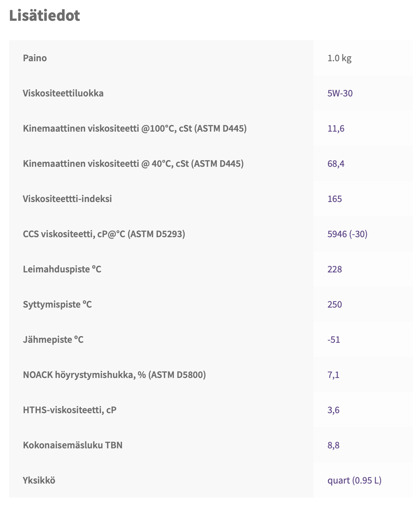Click the 7,1 NOACK evaporation link
This screenshot has width=420, height=511.
[333, 375]
